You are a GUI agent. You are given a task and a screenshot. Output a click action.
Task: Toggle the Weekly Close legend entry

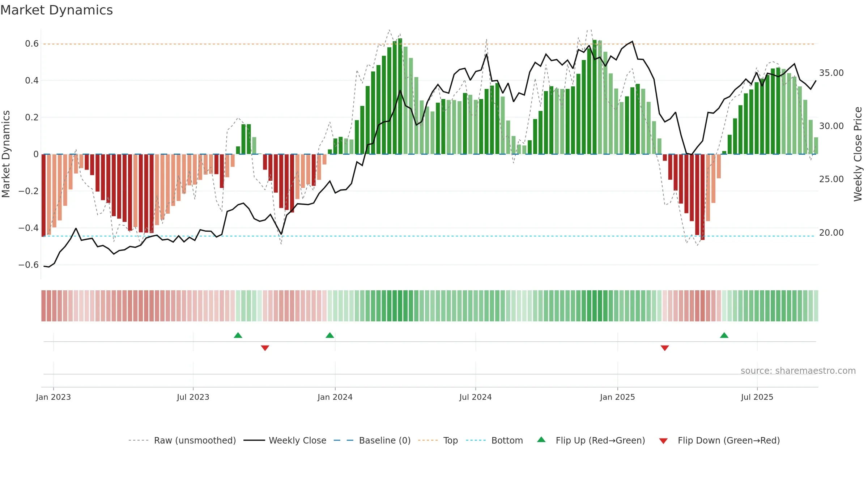(x=285, y=440)
